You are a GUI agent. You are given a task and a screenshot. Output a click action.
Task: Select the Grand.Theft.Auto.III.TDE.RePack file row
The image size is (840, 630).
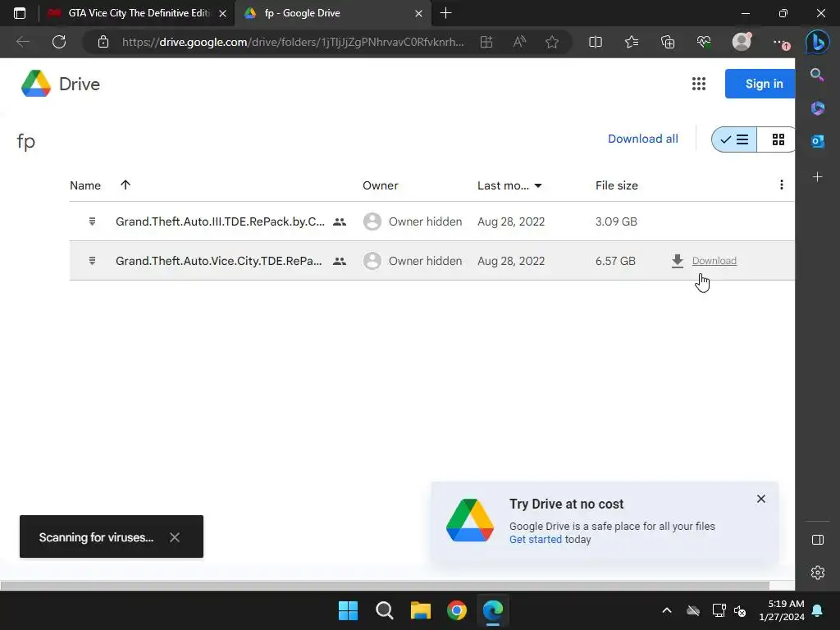(431, 221)
